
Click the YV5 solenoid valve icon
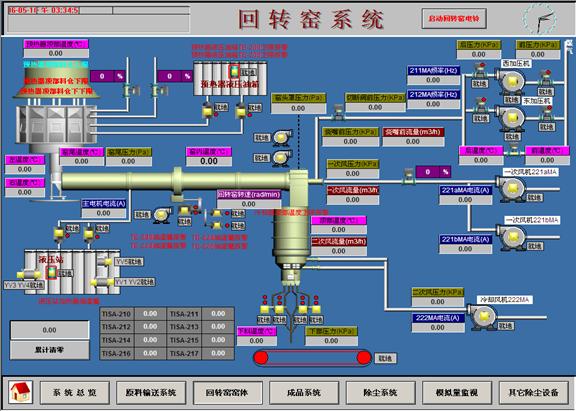105,262
